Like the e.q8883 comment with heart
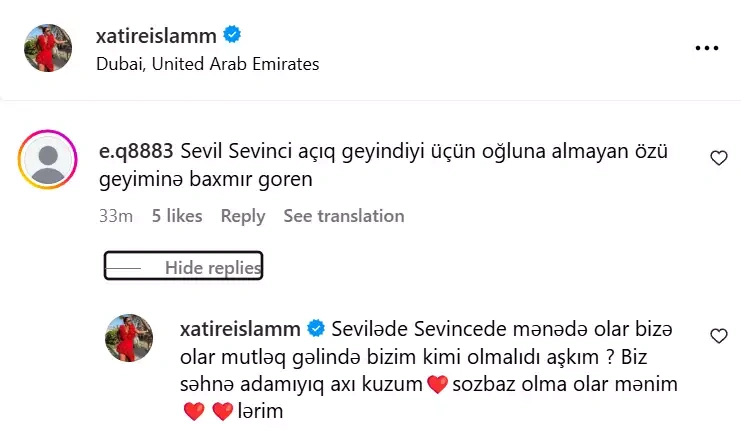The image size is (741, 431). (718, 158)
